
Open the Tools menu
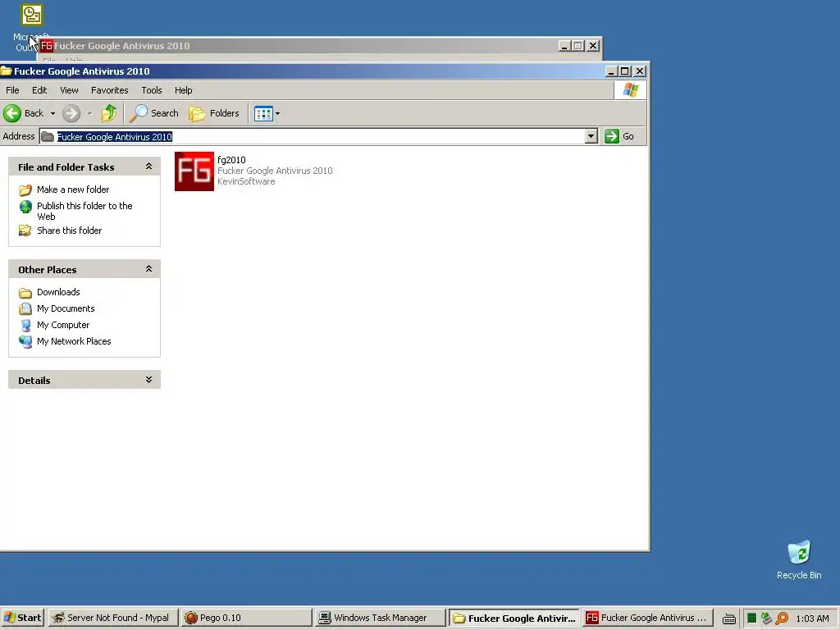tap(152, 90)
